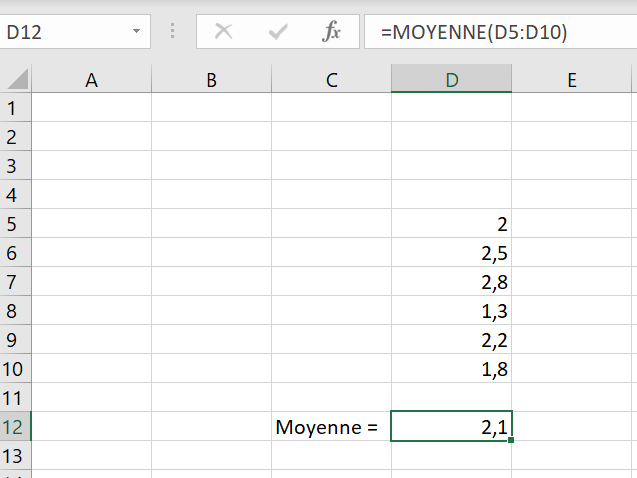Screen dimensions: 637x478
Task: Click the Select All corner triangle
Action: click(18, 80)
